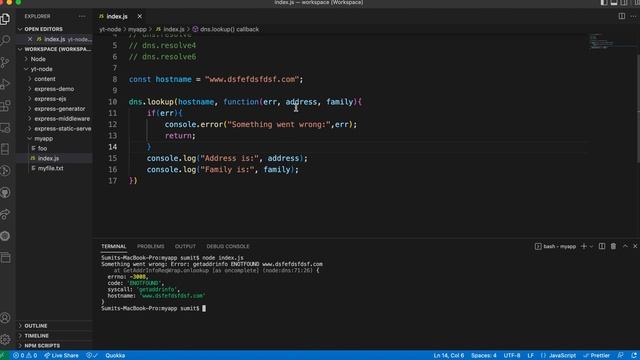Click Quokka in the status bar
The image size is (640, 360).
coord(115,356)
